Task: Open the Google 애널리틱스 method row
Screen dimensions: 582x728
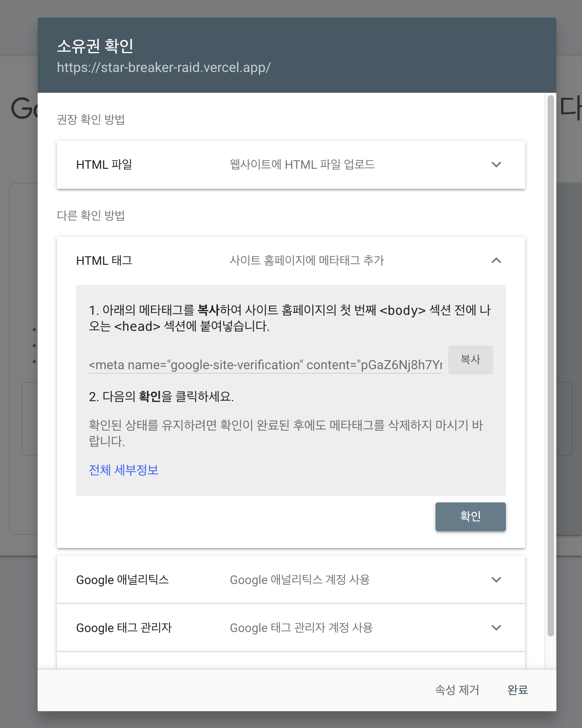Action: coord(291,580)
